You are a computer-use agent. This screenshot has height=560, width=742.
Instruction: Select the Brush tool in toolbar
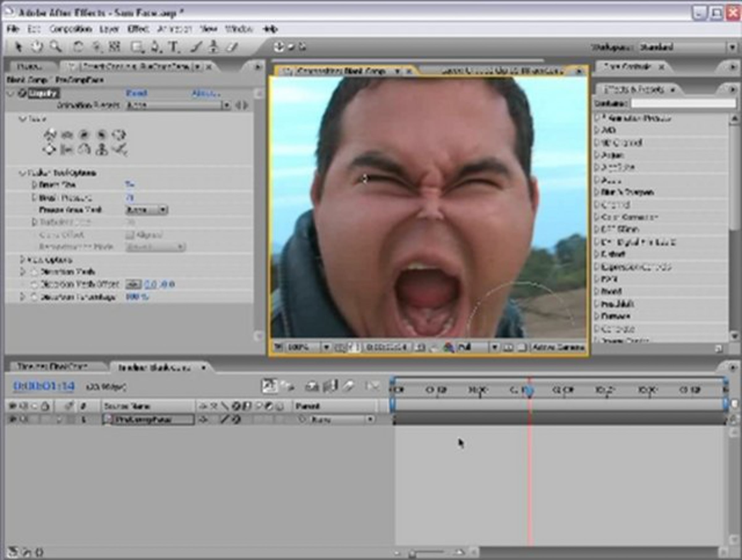point(196,47)
